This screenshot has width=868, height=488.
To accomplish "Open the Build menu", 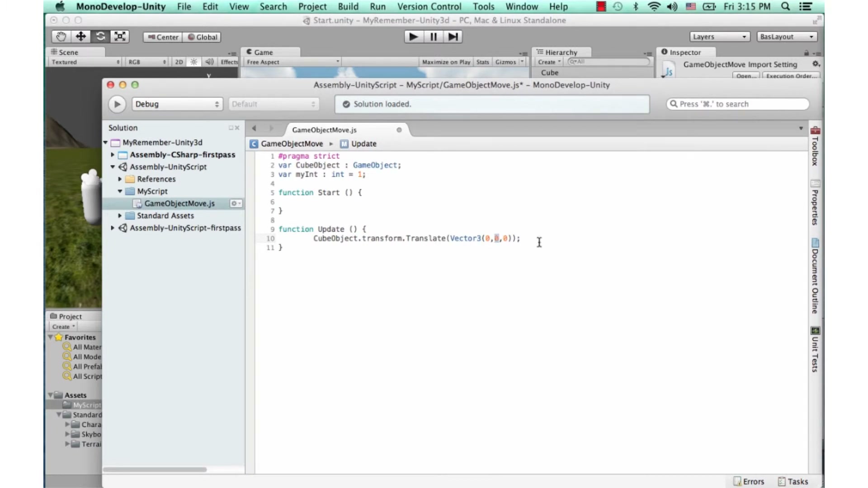I will click(348, 6).
